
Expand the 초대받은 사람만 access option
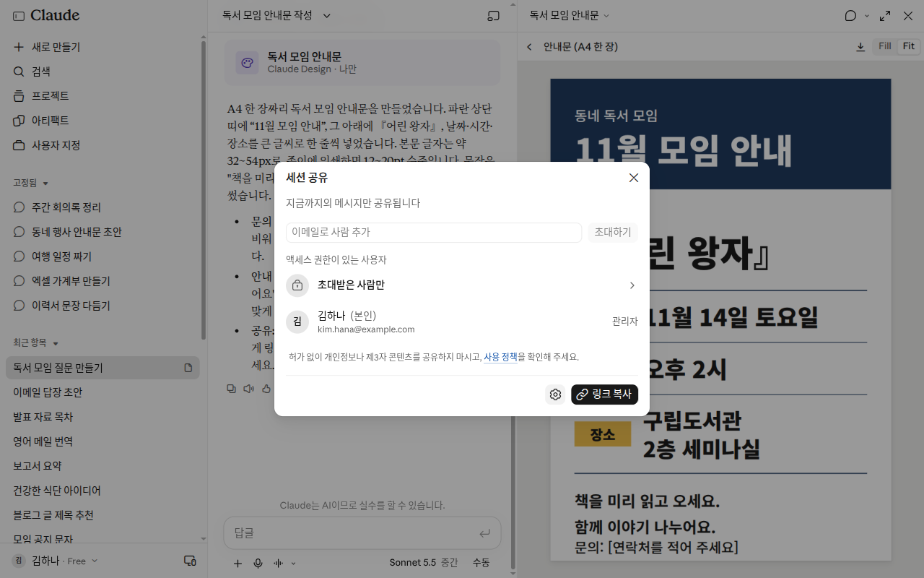point(462,285)
